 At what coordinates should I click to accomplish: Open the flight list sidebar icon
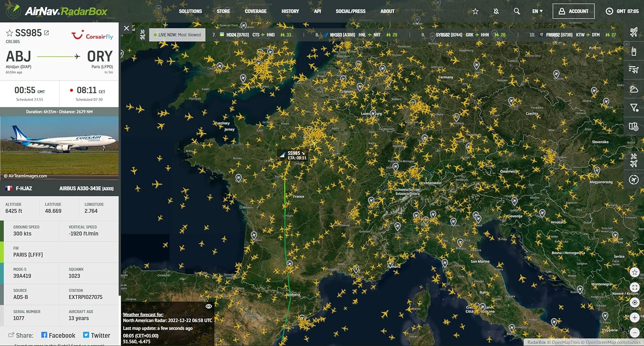click(x=634, y=70)
